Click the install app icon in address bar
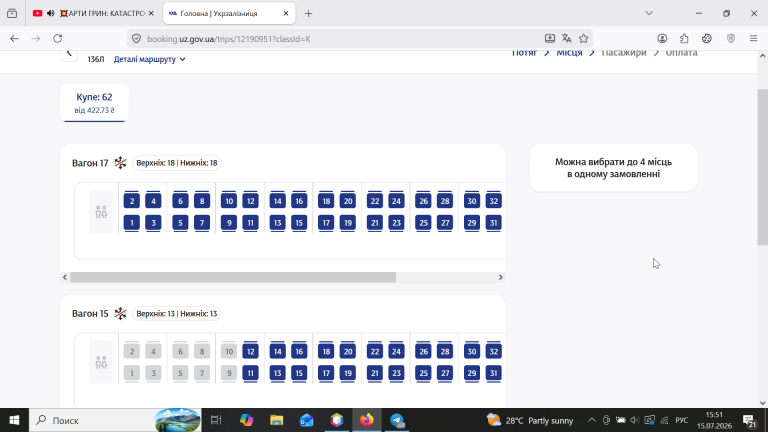Viewport: 768px width, 432px height. coord(550,39)
